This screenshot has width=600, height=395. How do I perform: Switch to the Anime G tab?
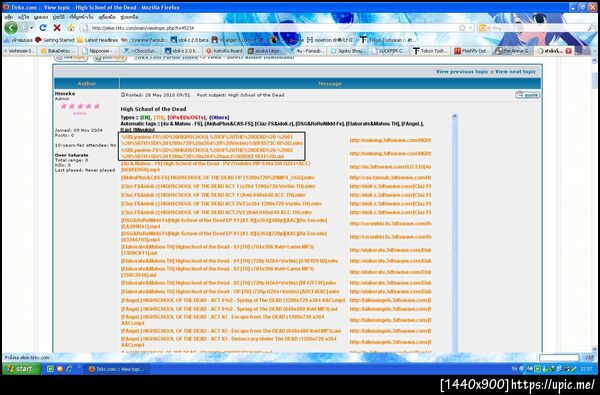[514, 51]
